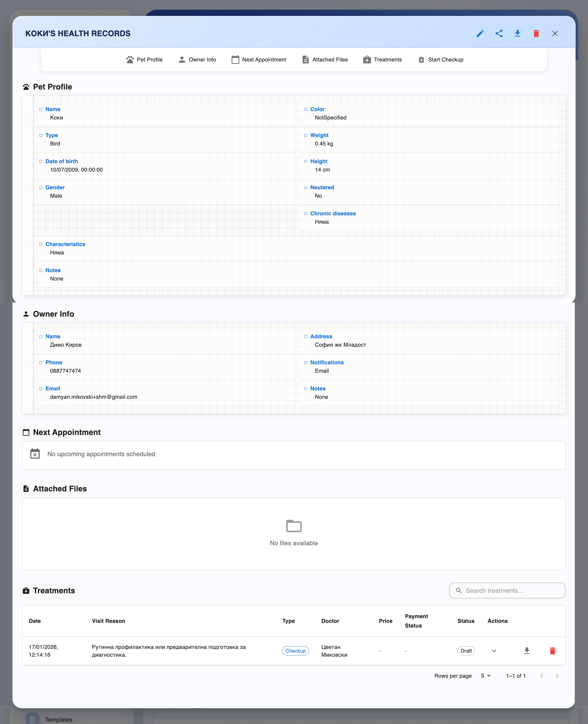Click the color value NotSpecified

coord(331,117)
